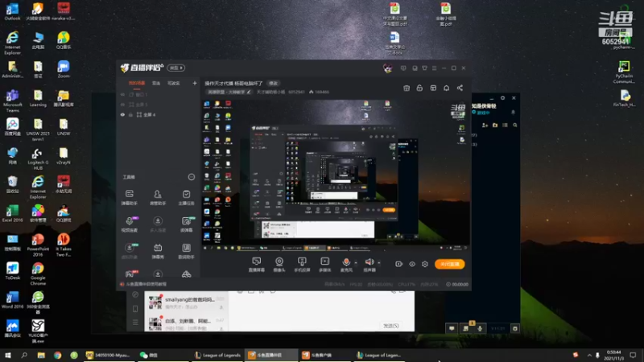Open the ToDesk desktop shortcut
Viewport: 644px width, 362px height.
click(x=12, y=271)
